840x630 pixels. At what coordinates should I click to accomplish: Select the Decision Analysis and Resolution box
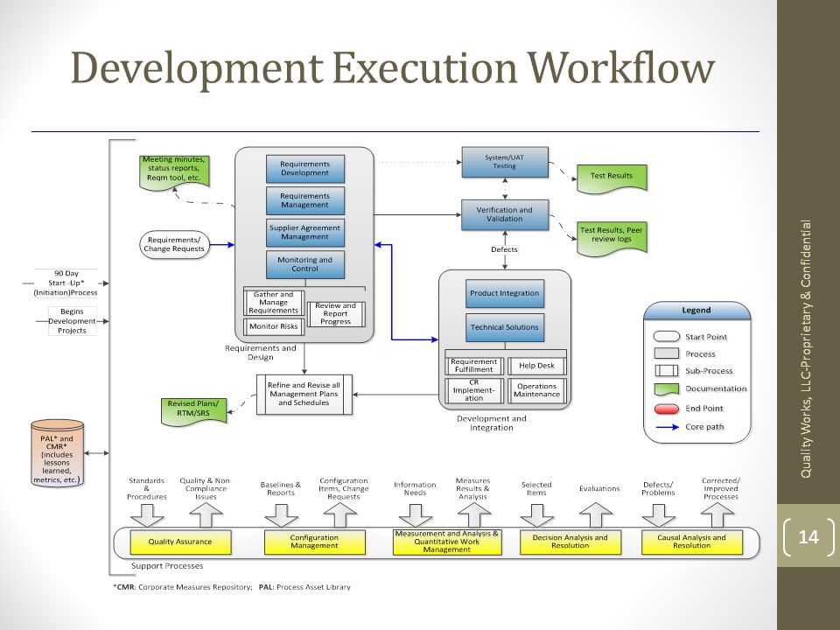[570, 542]
